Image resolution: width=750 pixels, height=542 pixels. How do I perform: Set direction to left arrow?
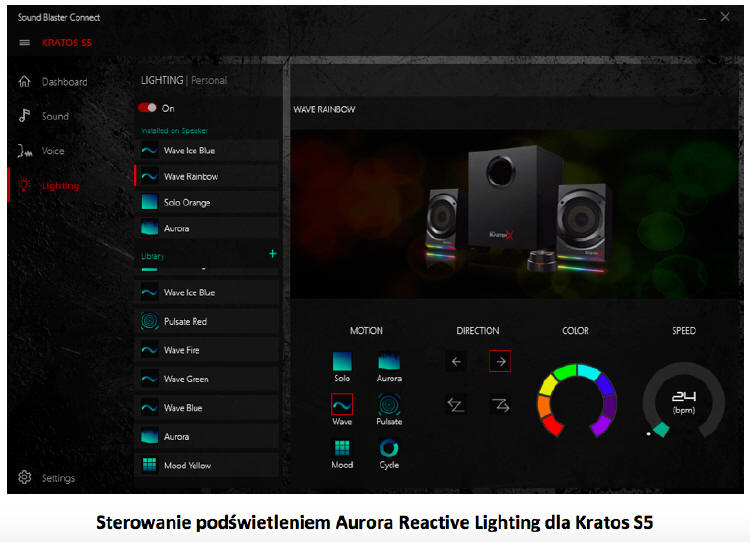click(x=456, y=362)
